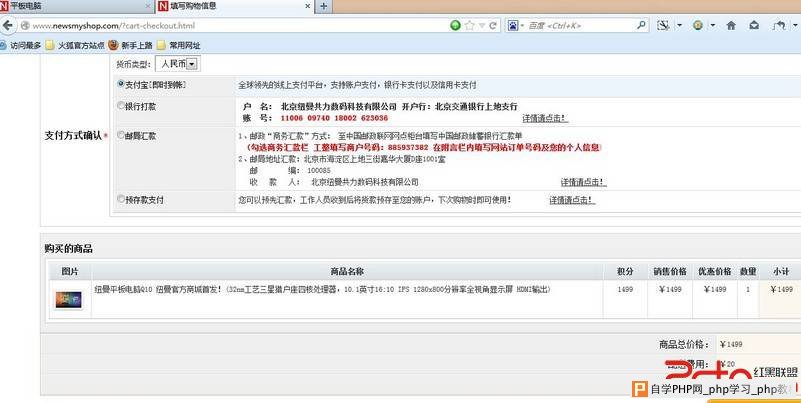Click the 积分 column header
Screen dimensions: 801x403
625,271
